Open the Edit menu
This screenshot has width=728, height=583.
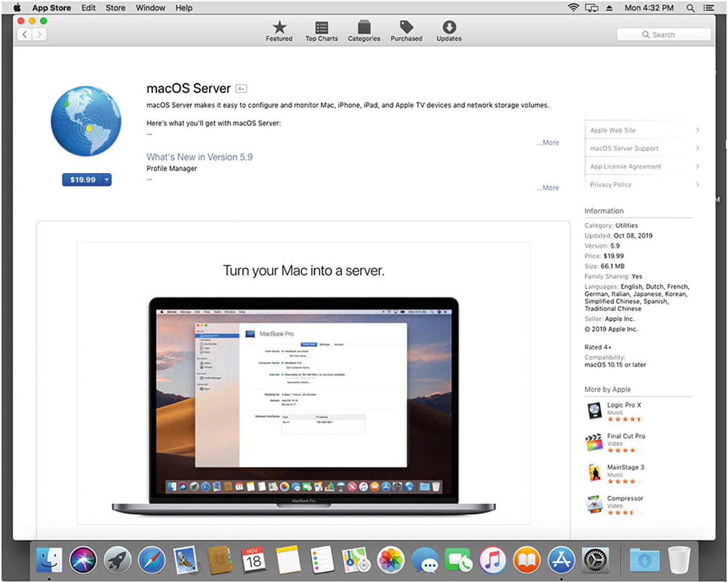click(88, 8)
